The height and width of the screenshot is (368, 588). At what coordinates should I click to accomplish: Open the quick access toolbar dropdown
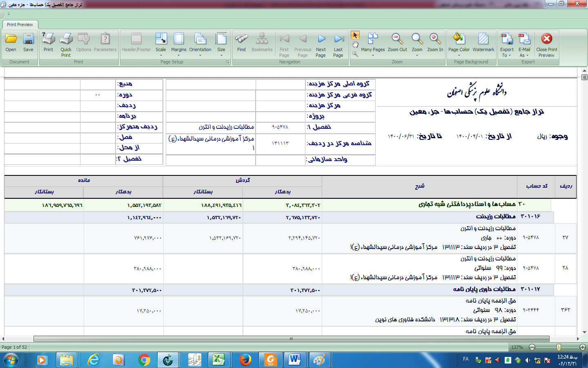[9, 14]
